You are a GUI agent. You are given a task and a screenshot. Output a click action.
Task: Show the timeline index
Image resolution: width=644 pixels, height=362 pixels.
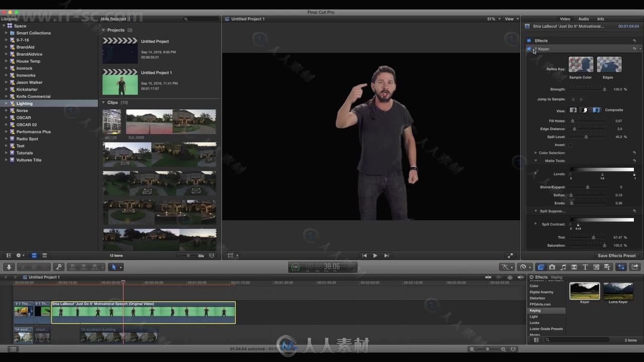pyautogui.click(x=13, y=349)
